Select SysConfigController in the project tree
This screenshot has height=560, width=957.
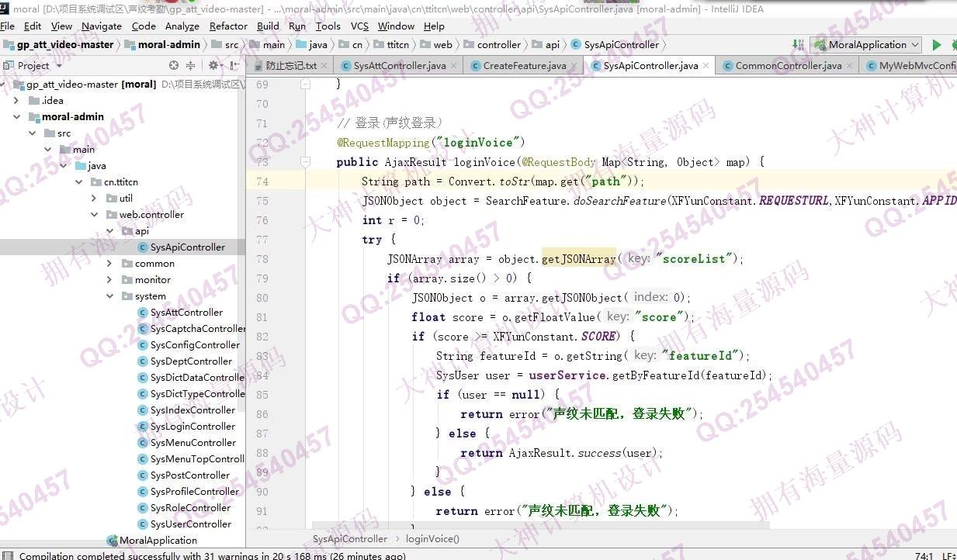click(x=189, y=345)
